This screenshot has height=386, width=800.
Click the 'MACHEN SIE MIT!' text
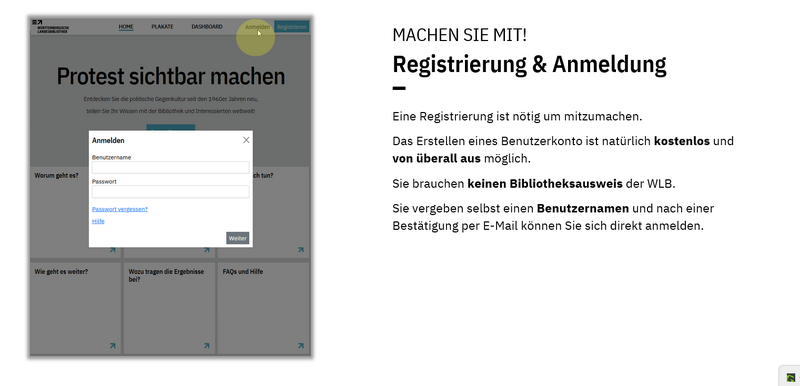(460, 35)
